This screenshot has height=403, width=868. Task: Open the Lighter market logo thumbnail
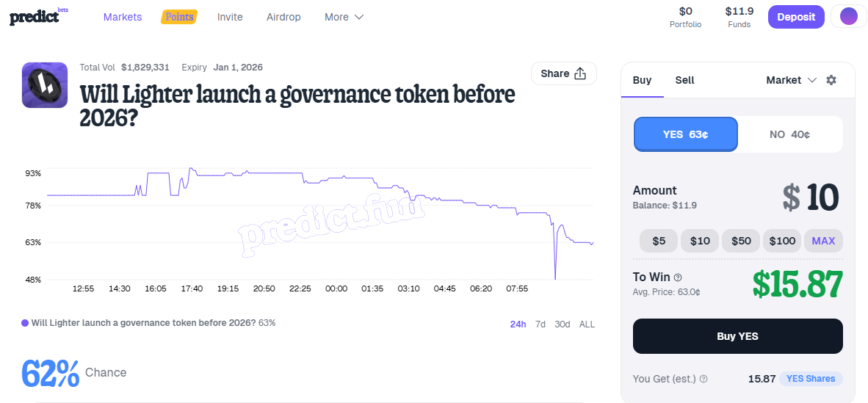point(45,85)
